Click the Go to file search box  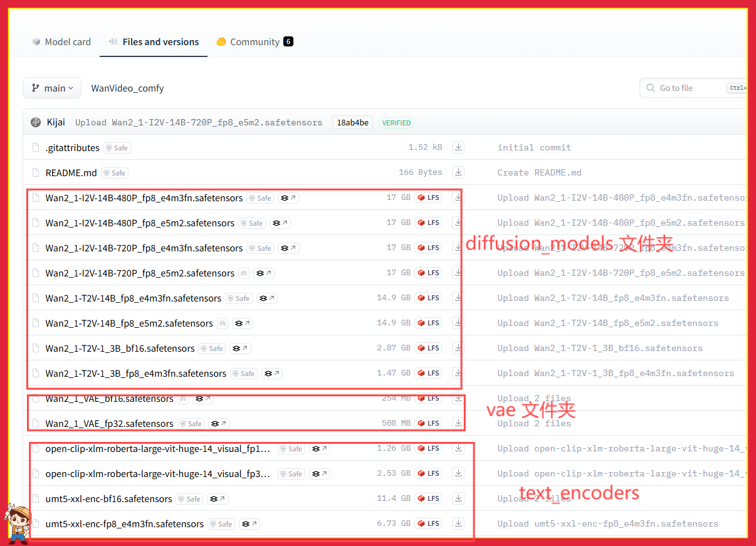(695, 88)
